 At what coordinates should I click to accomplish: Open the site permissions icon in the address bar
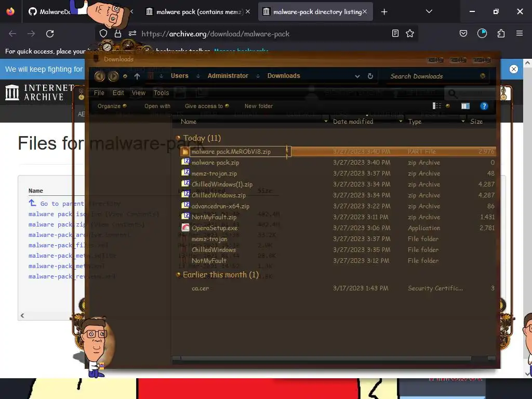pos(132,34)
